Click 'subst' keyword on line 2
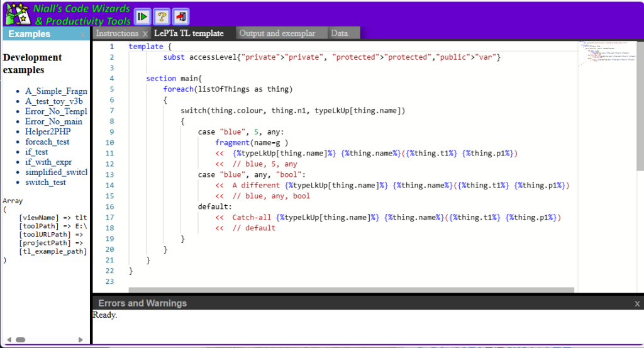The image size is (644, 348). [x=174, y=57]
